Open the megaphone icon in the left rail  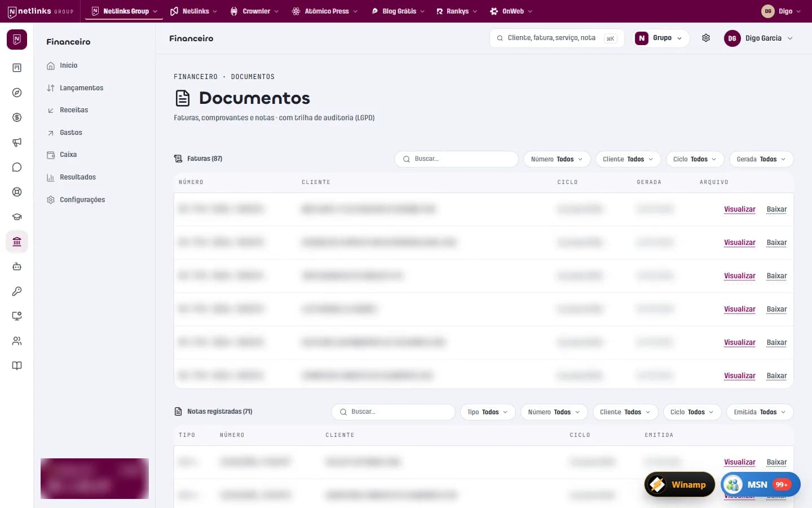tap(17, 142)
